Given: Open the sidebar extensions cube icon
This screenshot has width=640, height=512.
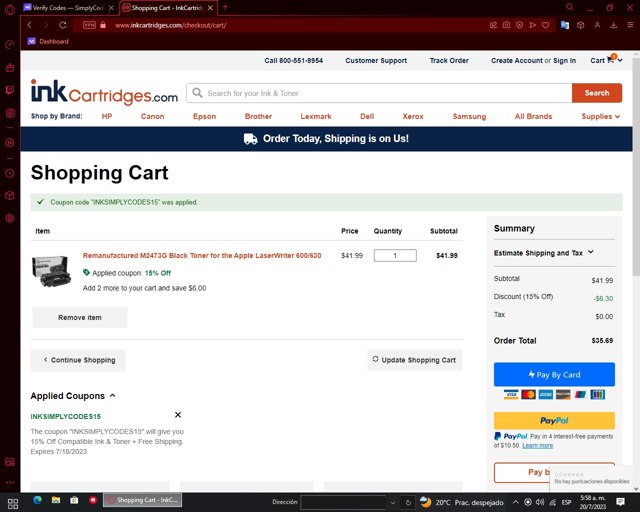Looking at the screenshot, I should pos(10,196).
